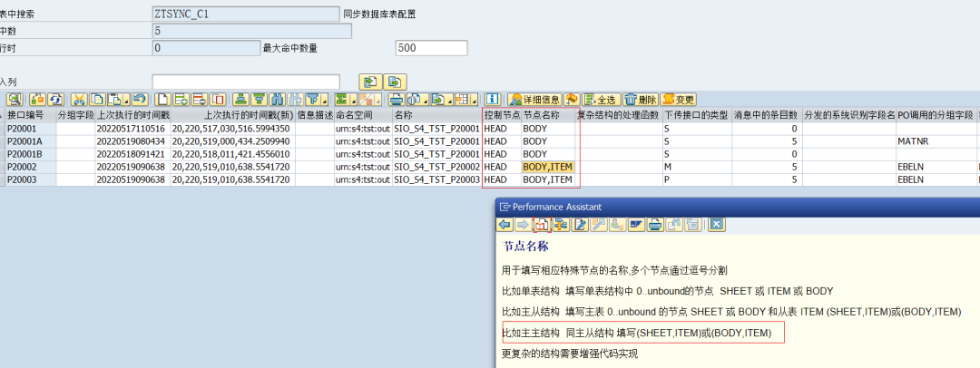Screen dimensions: 980x368
Task: Click the Print icon in the ALV toolbar
Action: pos(397,100)
